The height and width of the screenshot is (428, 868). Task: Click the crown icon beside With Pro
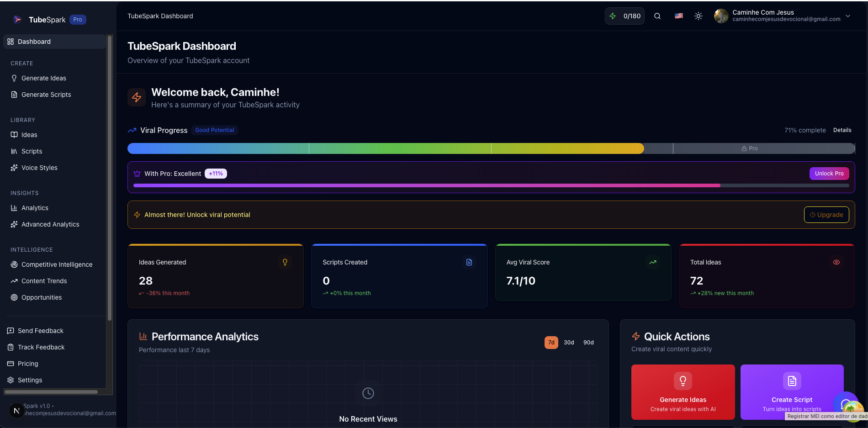137,174
